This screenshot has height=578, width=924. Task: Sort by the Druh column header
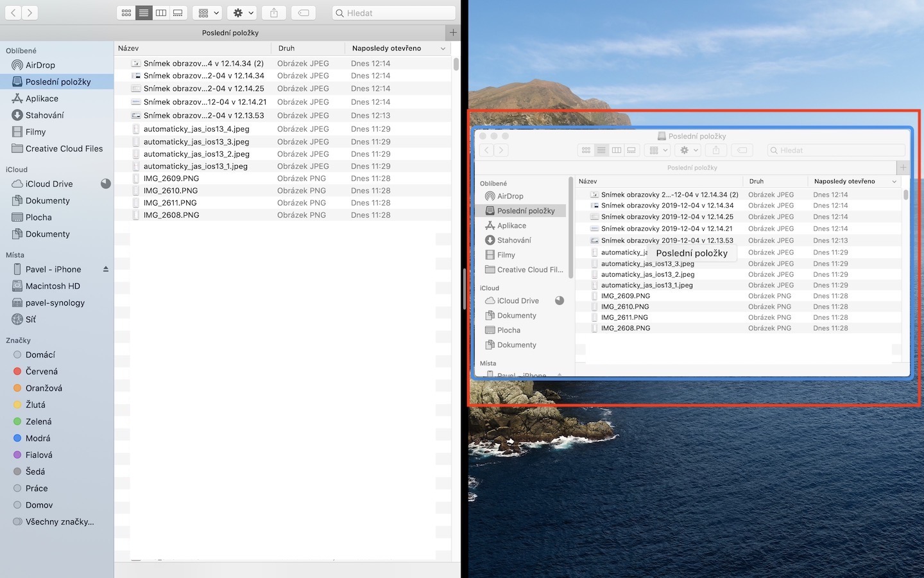308,48
